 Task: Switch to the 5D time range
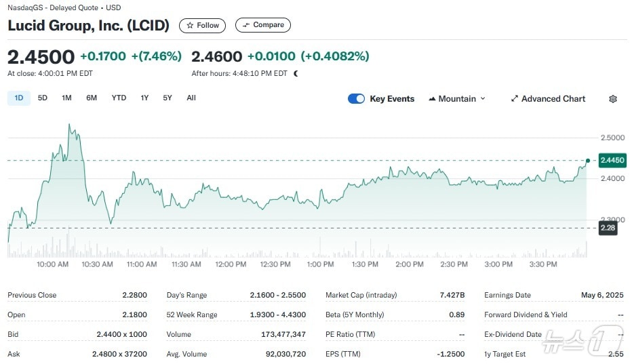point(43,98)
